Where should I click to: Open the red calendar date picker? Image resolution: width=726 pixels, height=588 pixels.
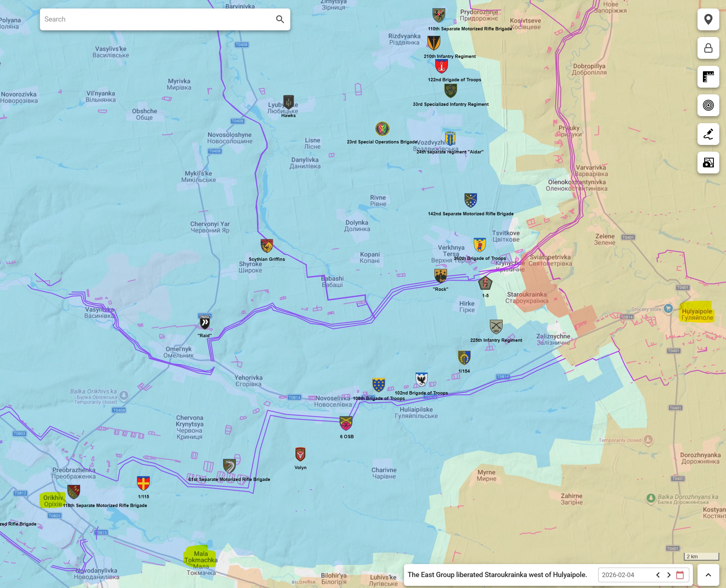[680, 575]
